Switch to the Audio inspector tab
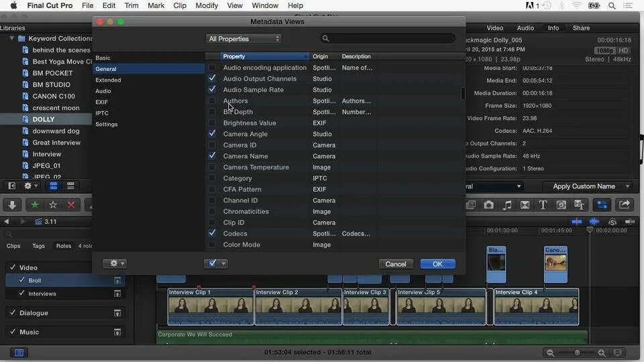The width and height of the screenshot is (644, 362). coord(525,28)
